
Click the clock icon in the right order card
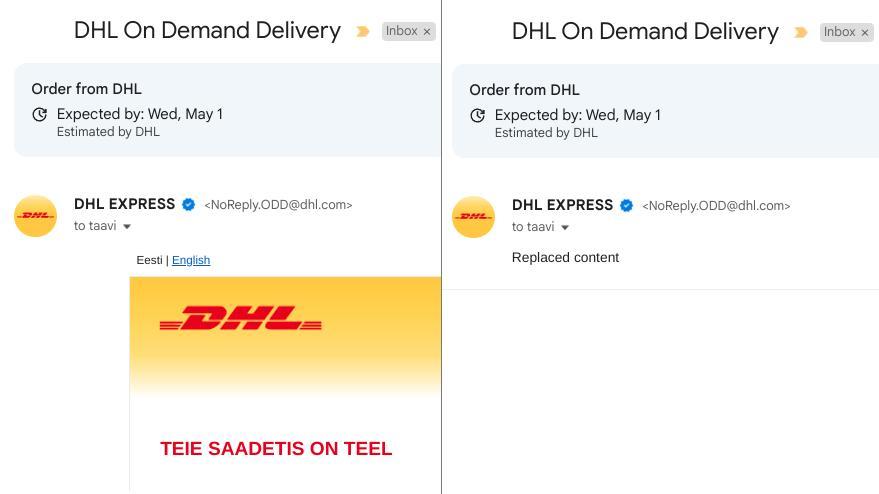[x=478, y=116]
